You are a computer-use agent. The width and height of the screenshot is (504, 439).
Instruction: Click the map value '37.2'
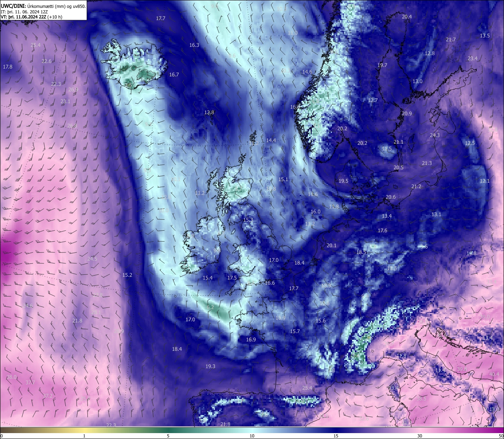click(x=48, y=396)
